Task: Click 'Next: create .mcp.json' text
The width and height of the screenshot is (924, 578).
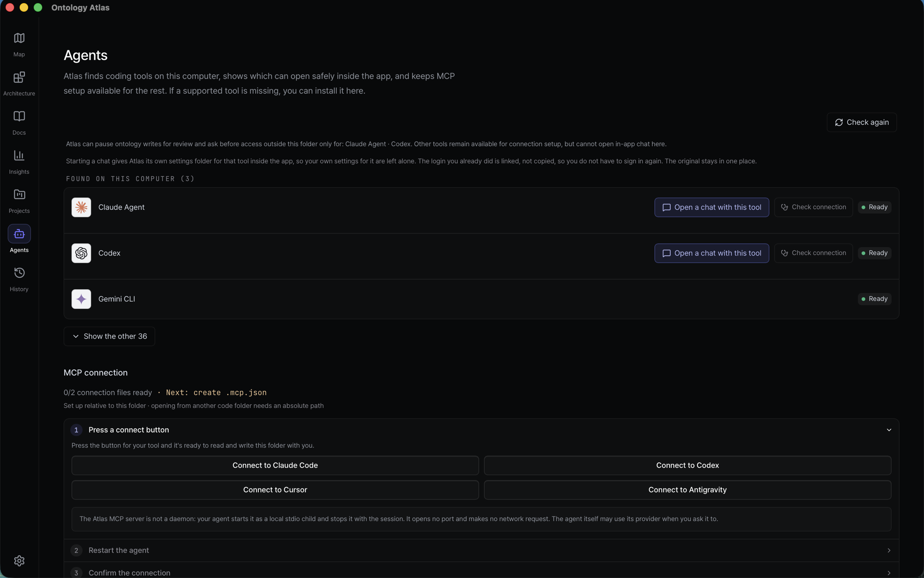Action: [216, 393]
